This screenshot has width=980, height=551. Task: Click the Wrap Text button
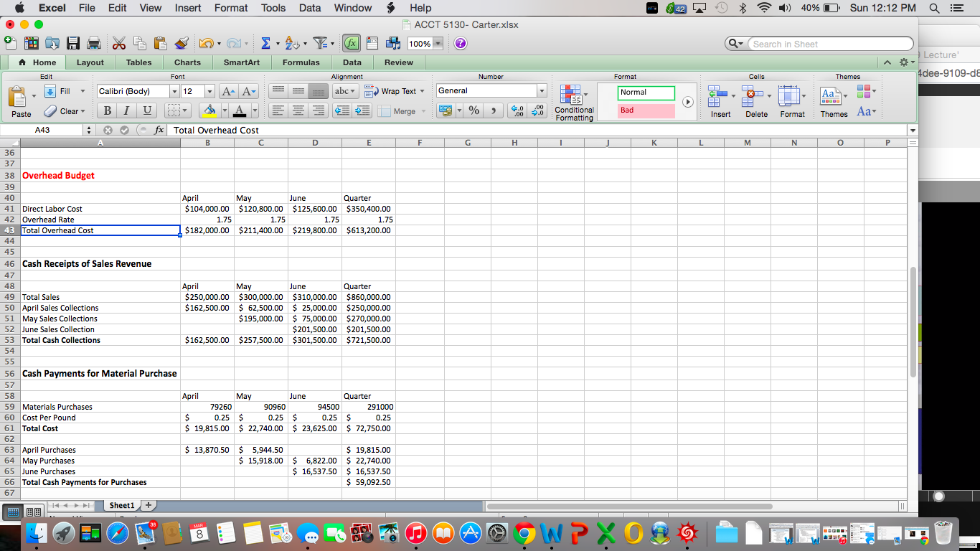click(394, 91)
